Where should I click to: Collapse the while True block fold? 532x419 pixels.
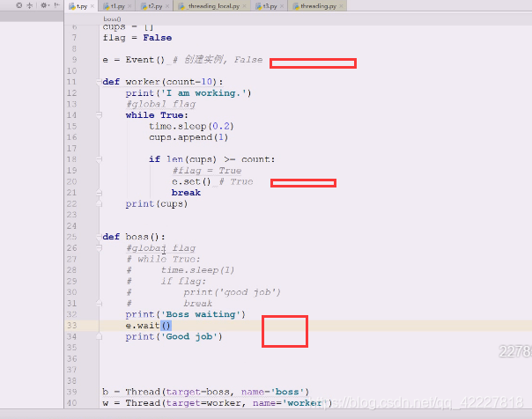[99, 115]
